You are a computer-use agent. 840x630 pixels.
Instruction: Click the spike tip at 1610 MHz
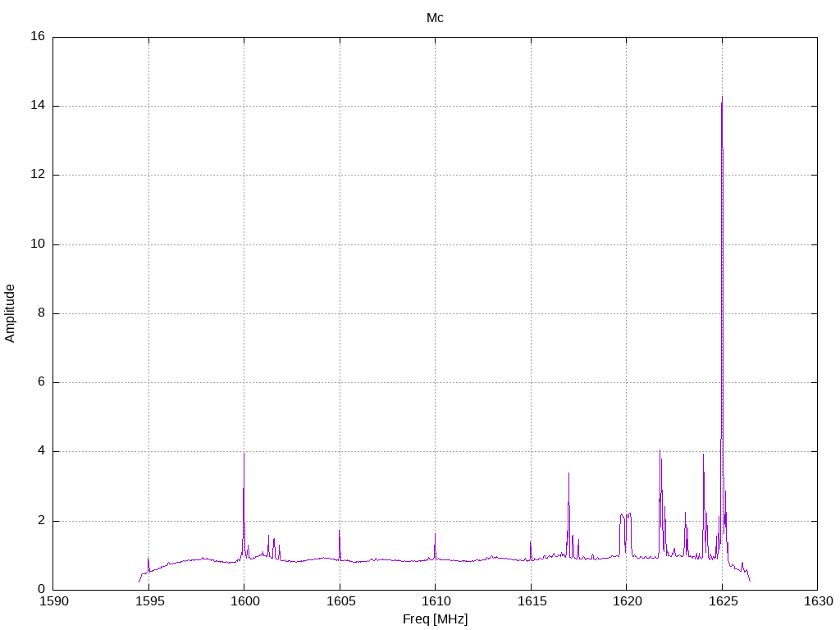[x=435, y=533]
